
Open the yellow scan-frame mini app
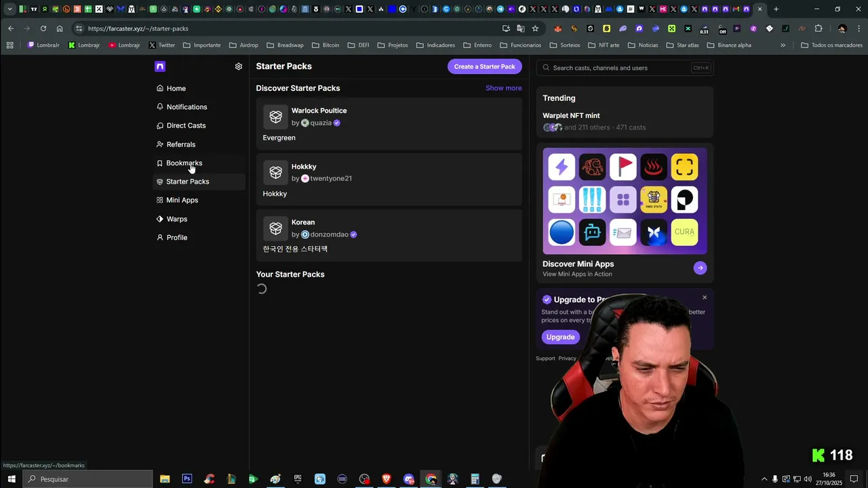[684, 167]
